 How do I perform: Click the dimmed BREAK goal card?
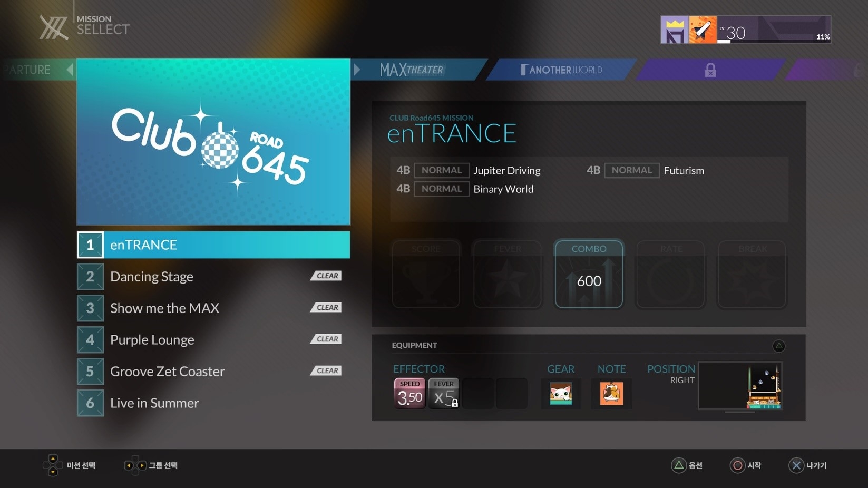pyautogui.click(x=752, y=274)
